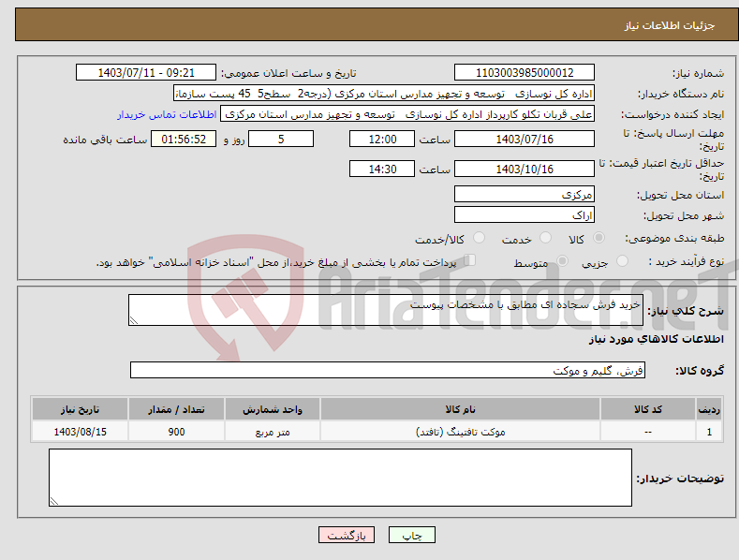Viewport: 739px width, 560px height.
Task: Open buyer contact info link اطلاعات تماس خریدار
Action: [x=167, y=114]
